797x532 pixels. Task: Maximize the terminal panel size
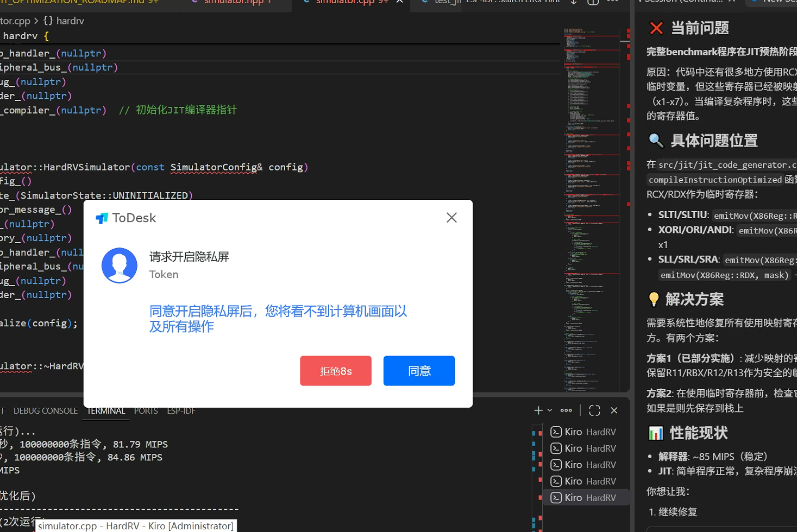(594, 410)
